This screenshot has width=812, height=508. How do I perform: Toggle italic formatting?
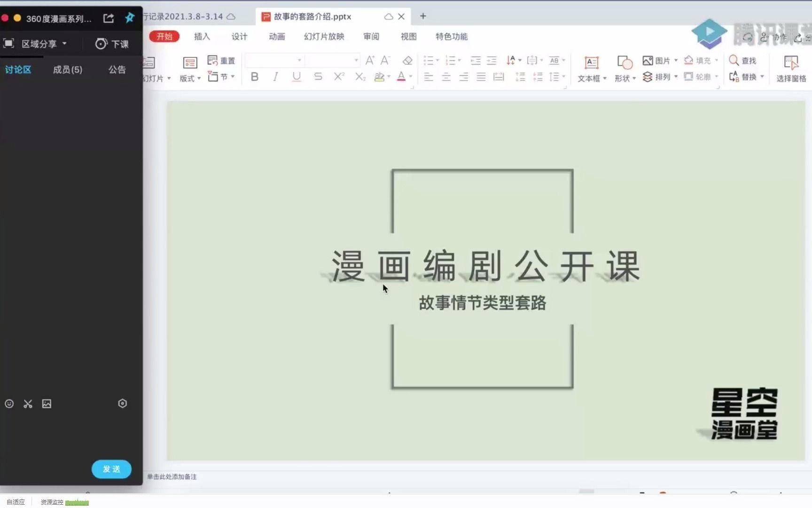(275, 77)
